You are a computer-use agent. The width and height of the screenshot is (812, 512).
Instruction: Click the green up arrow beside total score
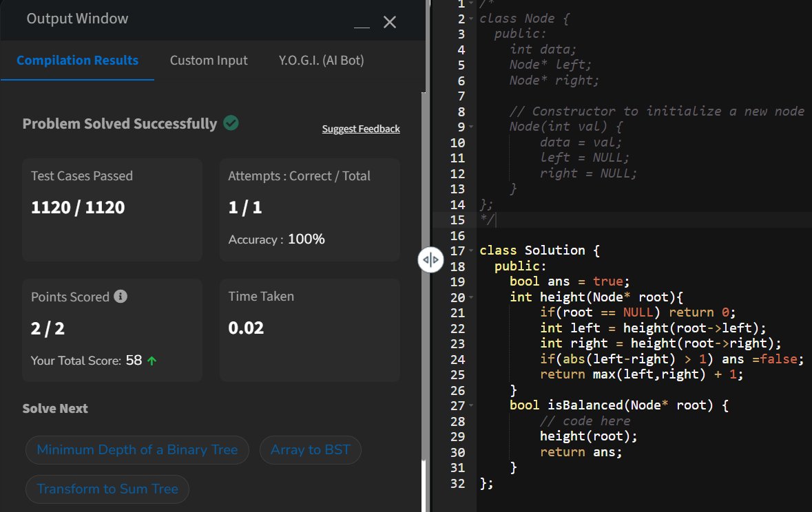[x=152, y=361]
